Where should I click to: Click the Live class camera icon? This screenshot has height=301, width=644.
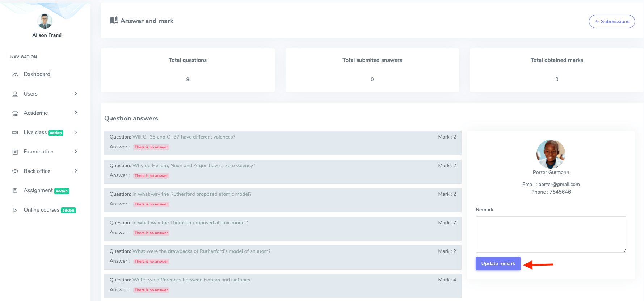[15, 133]
